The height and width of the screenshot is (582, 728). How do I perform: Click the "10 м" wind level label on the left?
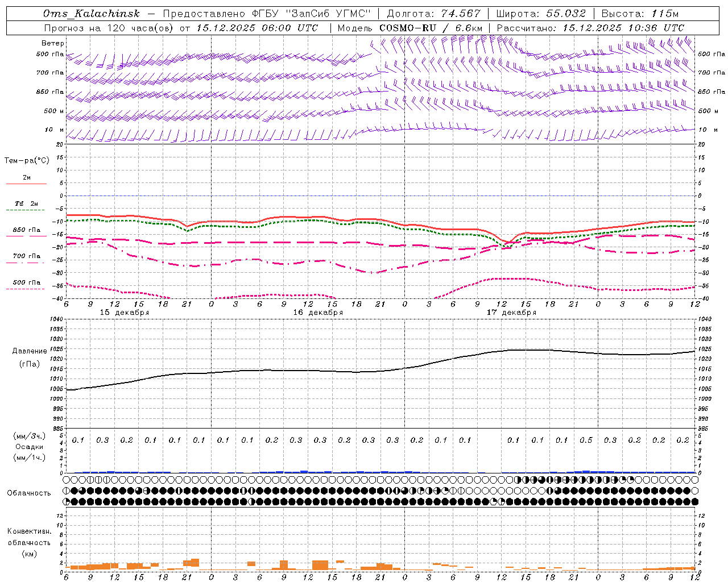pyautogui.click(x=55, y=130)
